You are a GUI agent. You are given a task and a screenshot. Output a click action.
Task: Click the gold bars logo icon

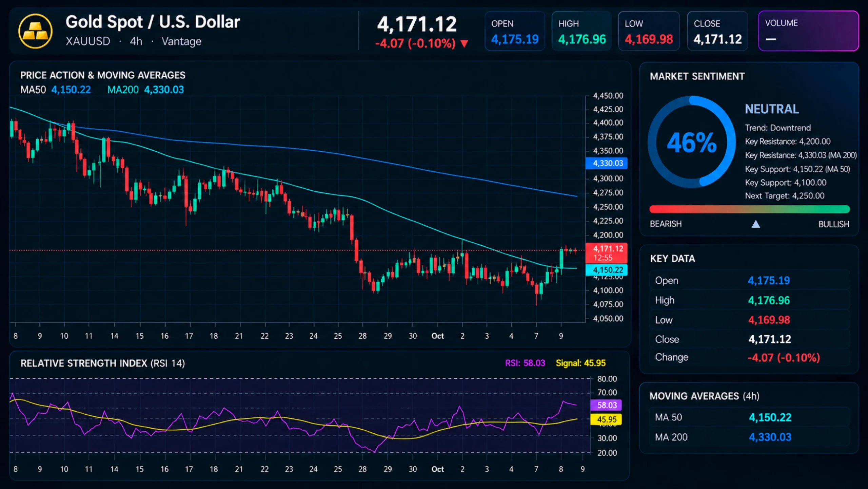tap(35, 31)
